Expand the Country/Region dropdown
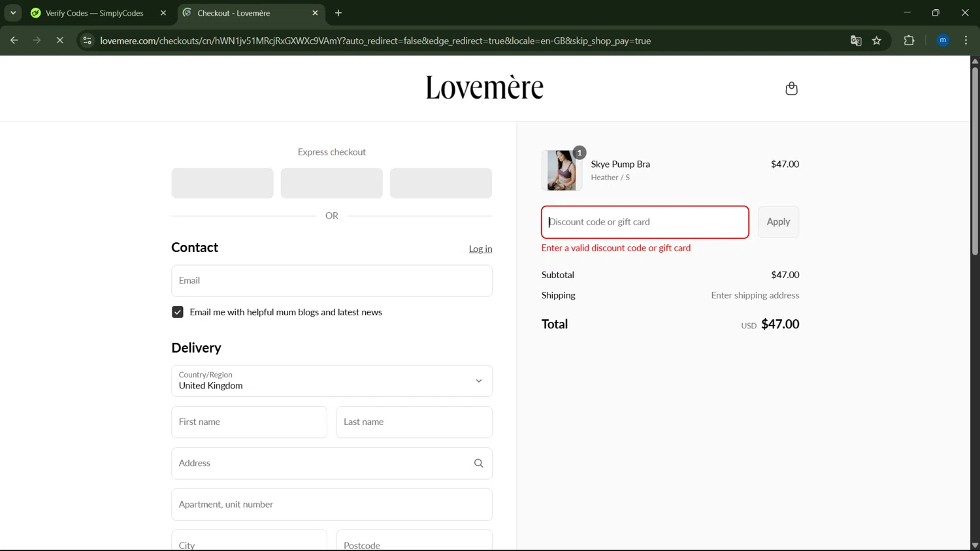 [x=332, y=381]
